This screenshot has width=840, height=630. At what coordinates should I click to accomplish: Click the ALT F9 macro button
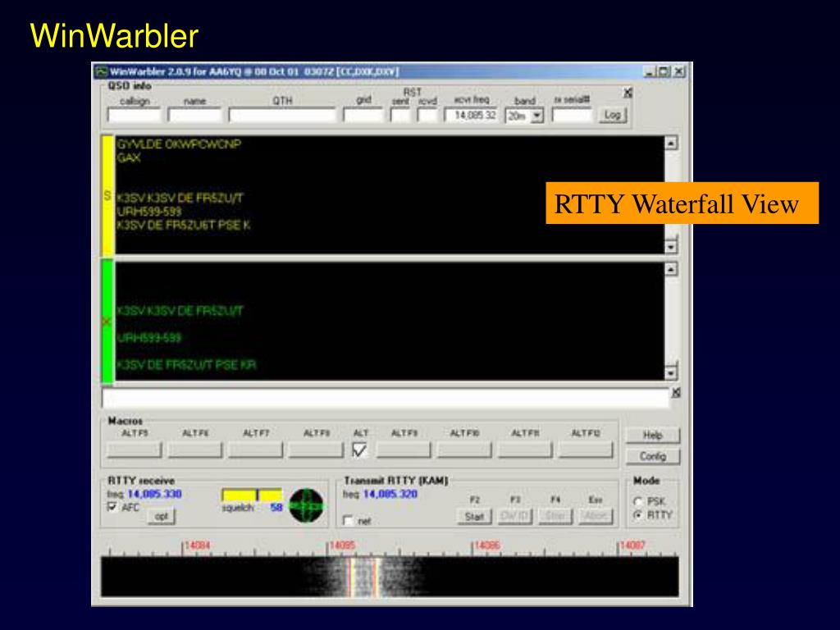(404, 450)
